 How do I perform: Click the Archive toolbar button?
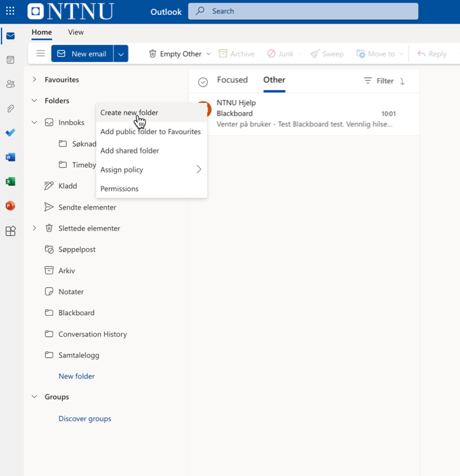click(x=237, y=53)
